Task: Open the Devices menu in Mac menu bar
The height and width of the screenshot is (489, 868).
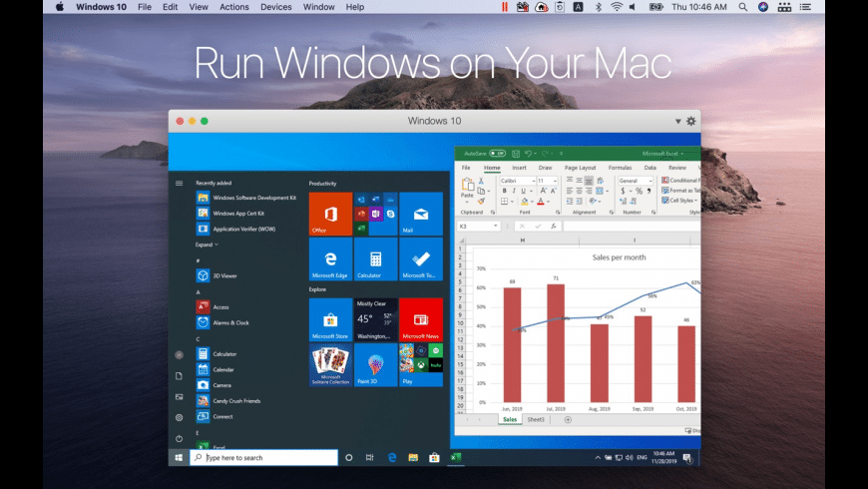Action: 275,7
